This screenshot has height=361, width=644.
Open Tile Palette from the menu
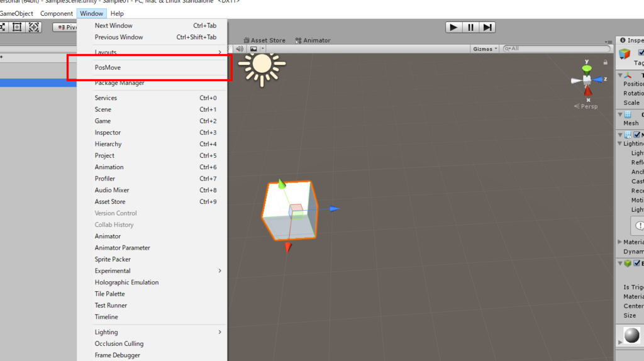click(152, 294)
